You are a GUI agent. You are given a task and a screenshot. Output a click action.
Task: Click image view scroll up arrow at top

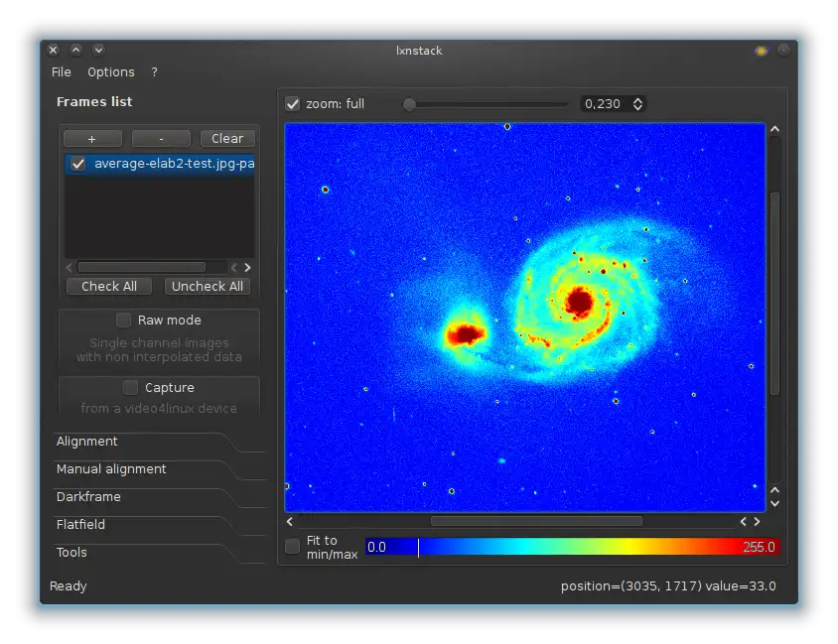pyautogui.click(x=774, y=129)
